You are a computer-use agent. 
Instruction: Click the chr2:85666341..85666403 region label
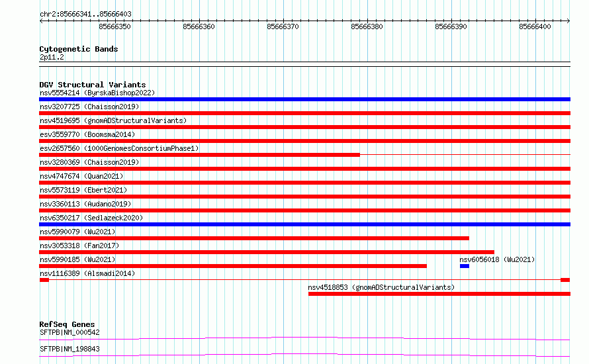coord(85,15)
